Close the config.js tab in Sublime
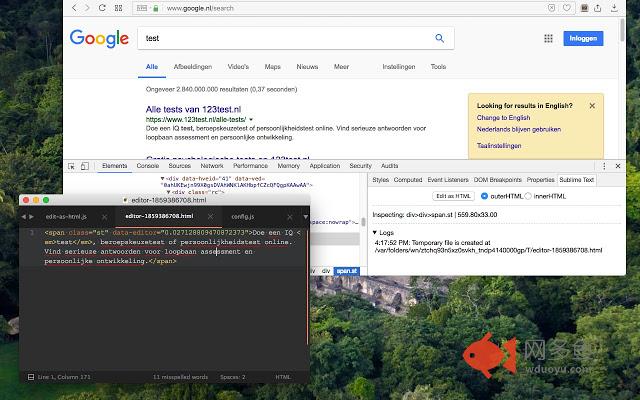640x400 pixels. tap(289, 217)
